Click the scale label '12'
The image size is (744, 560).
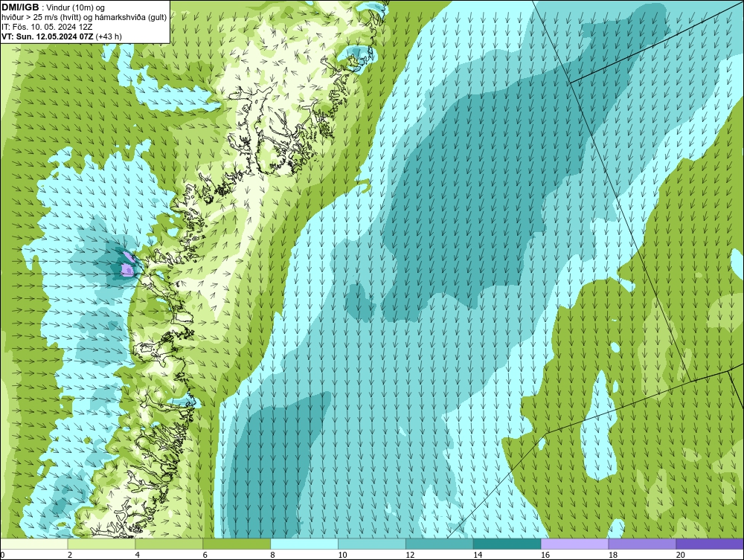click(410, 555)
